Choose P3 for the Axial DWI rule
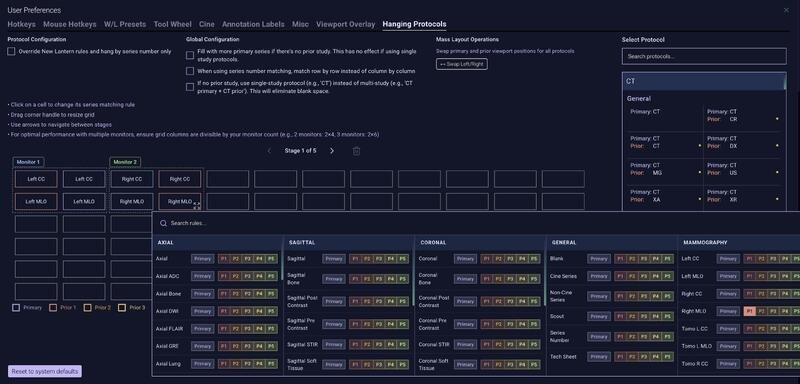Screen dimensions: 800x384 tap(247, 311)
